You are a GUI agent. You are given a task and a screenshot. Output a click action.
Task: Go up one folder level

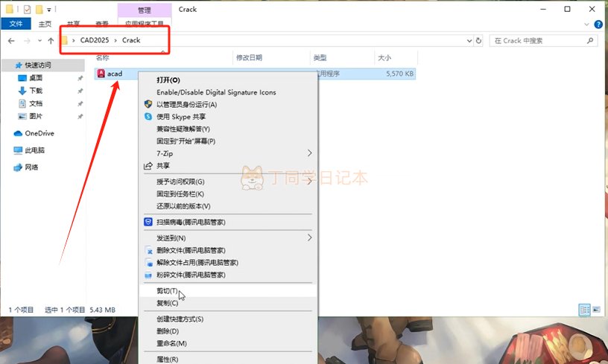(51, 41)
